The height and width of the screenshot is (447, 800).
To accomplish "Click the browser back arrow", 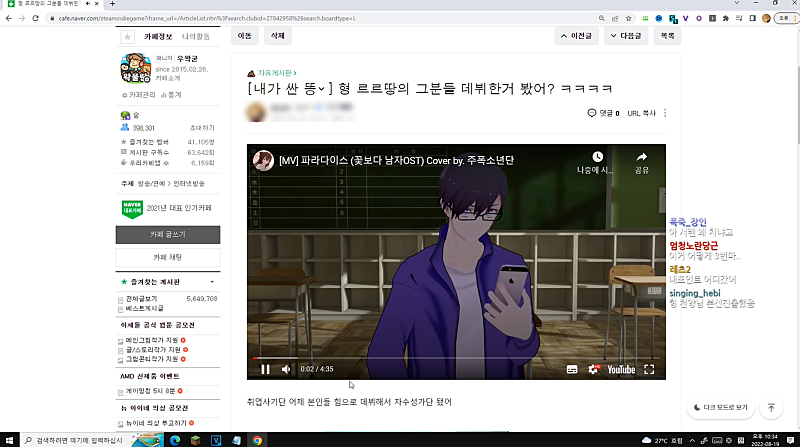I will pyautogui.click(x=9, y=18).
